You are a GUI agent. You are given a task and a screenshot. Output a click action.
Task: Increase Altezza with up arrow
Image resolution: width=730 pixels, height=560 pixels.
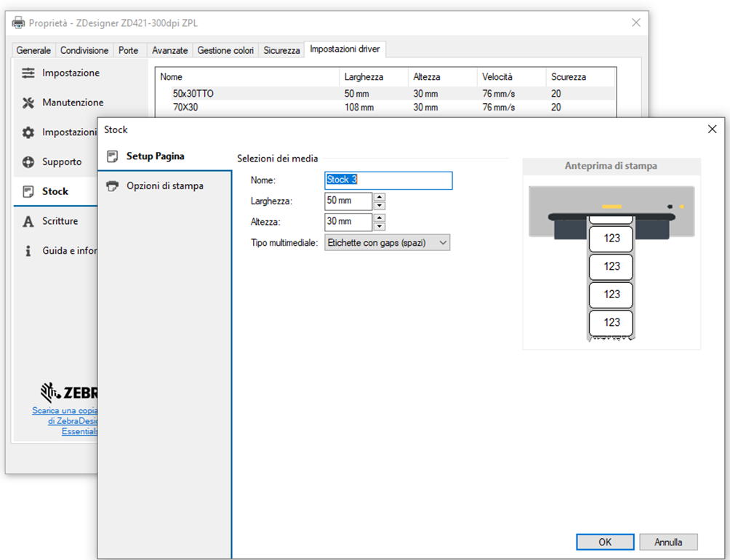[379, 217]
